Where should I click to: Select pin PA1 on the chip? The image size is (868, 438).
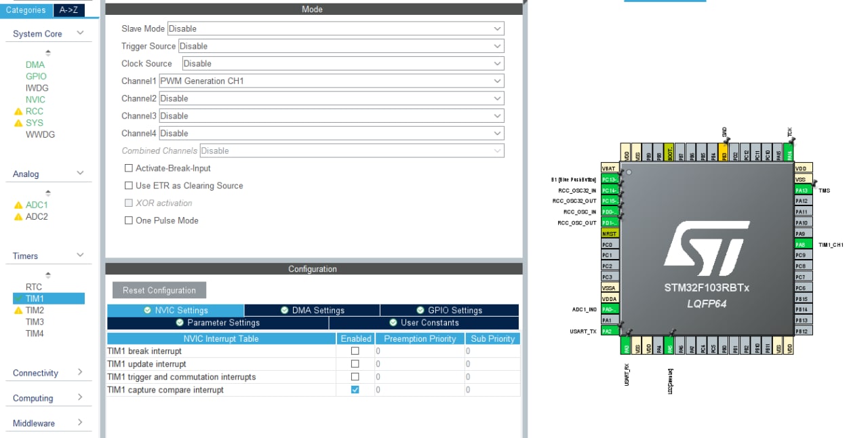(610, 320)
